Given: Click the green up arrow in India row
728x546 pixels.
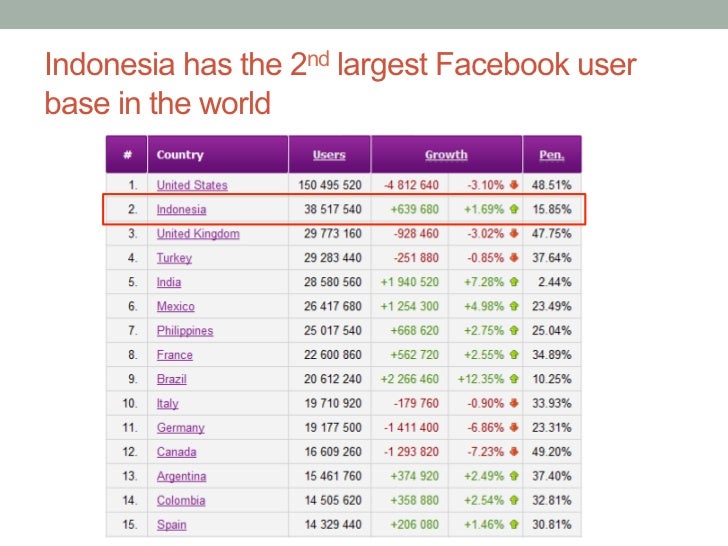Looking at the screenshot, I should pyautogui.click(x=514, y=282).
